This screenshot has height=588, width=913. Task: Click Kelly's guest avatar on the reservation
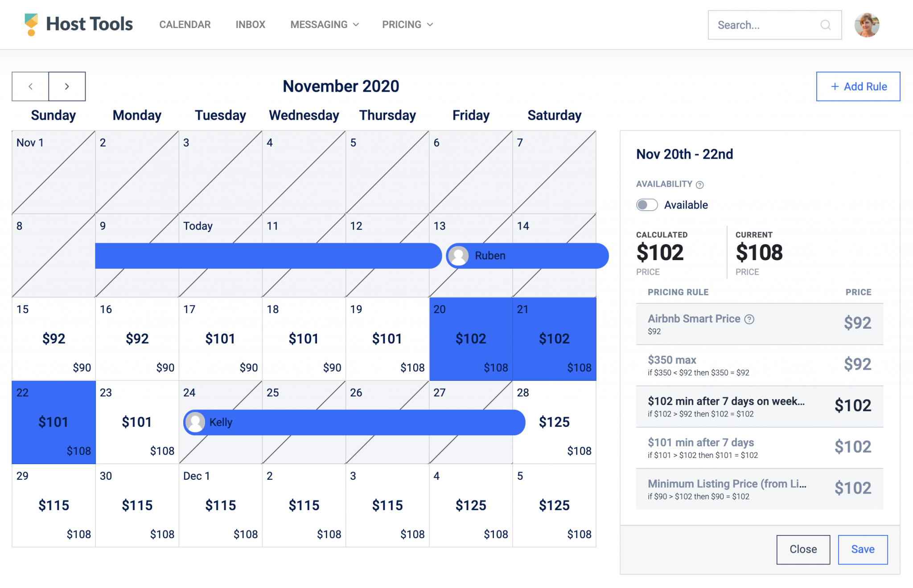(x=195, y=422)
